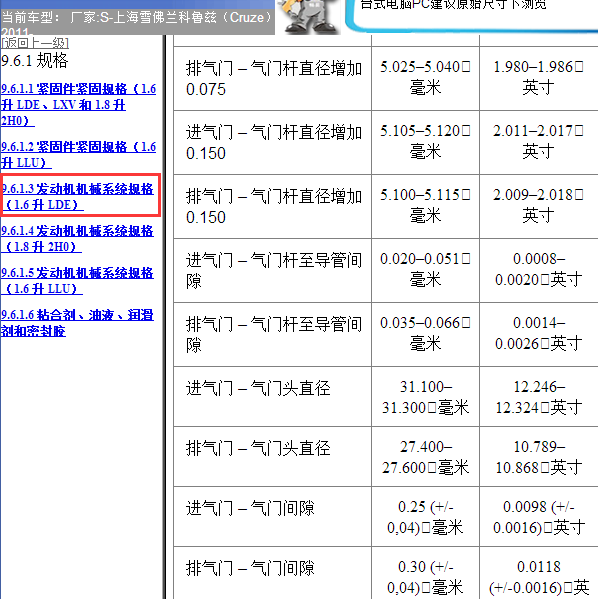Select cell 排气门–气门杆直径增加 0.075
Screen dimensions: 598x599
point(272,79)
